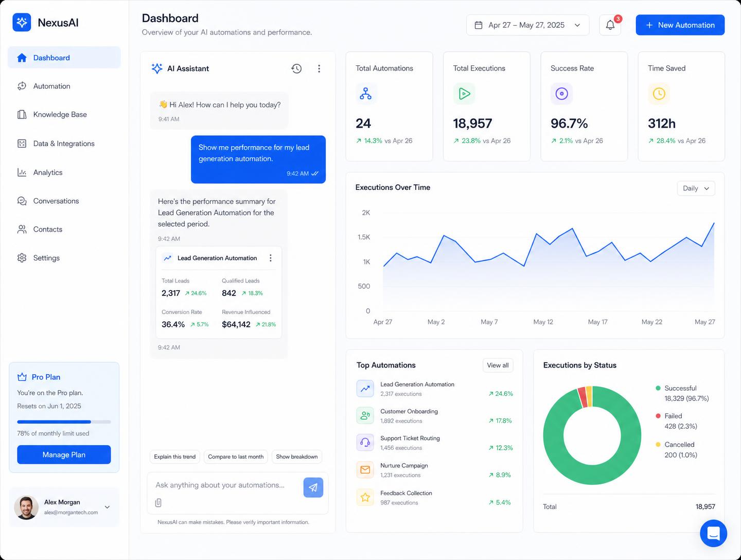This screenshot has width=741, height=560.
Task: Click the yellow Cancelled legend dot
Action: [658, 444]
